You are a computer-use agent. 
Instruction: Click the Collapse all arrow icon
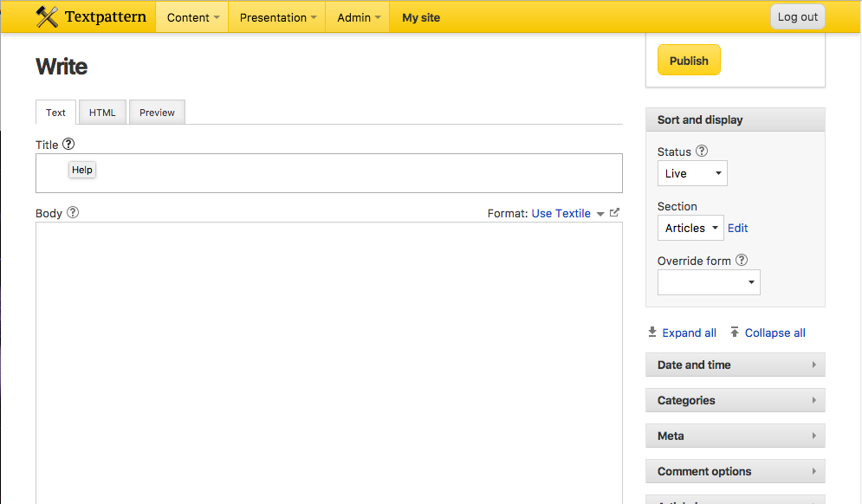[x=735, y=332]
